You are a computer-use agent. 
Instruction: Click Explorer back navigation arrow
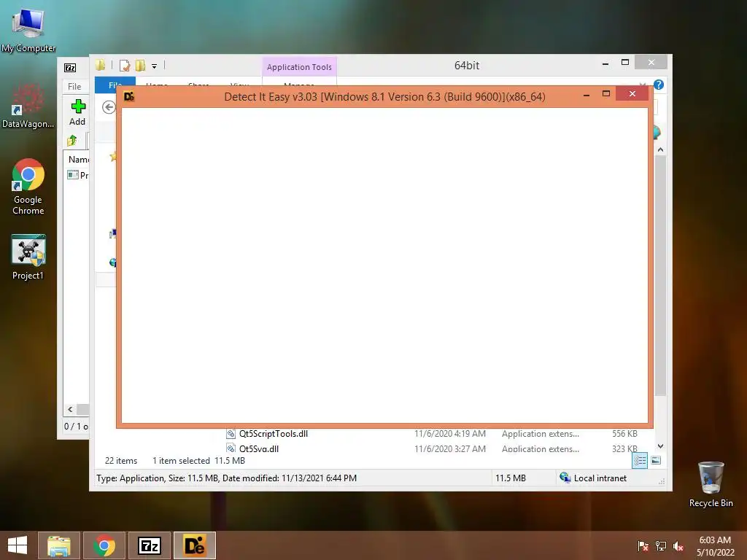[x=109, y=107]
